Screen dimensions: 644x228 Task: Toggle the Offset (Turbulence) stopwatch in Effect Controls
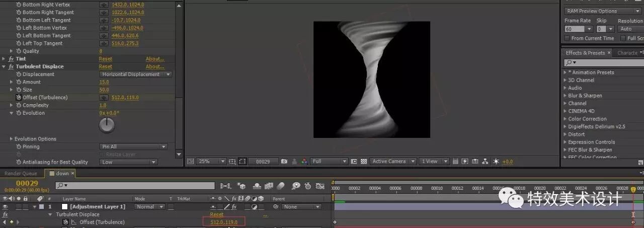pos(19,97)
